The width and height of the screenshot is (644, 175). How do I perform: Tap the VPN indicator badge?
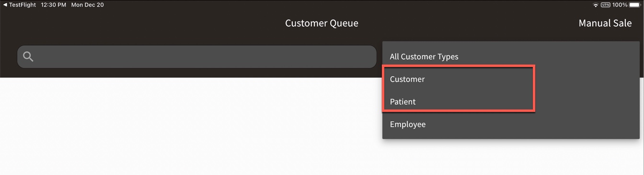[606, 5]
